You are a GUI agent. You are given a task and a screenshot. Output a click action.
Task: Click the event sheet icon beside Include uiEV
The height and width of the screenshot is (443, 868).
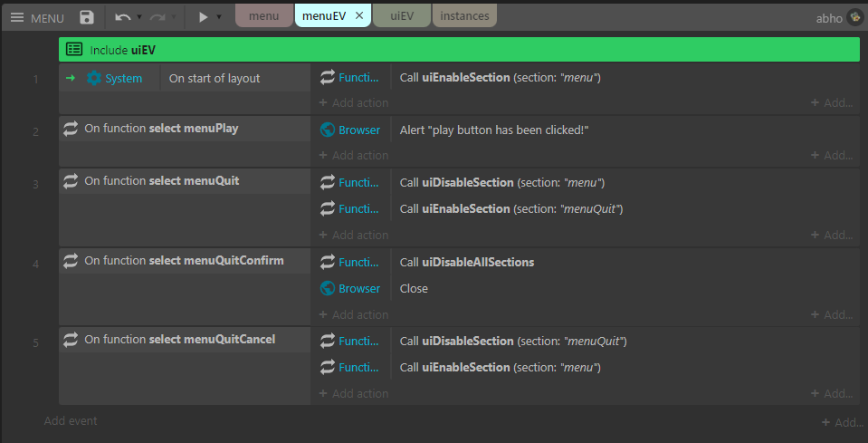pyautogui.click(x=75, y=50)
